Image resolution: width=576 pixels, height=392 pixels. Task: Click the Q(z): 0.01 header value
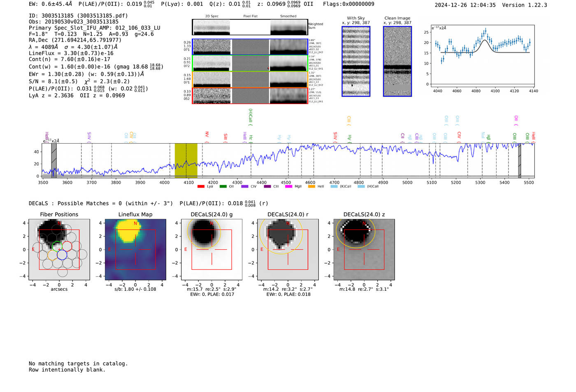230,4
